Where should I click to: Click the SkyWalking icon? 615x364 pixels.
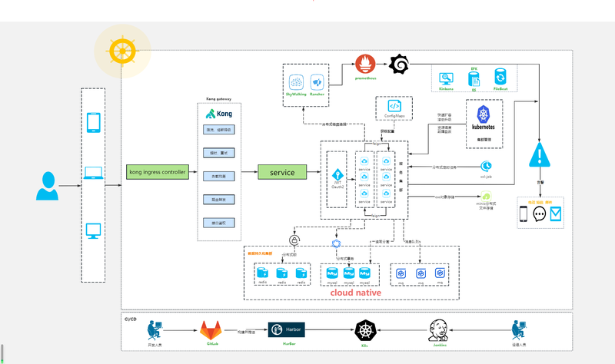[296, 82]
